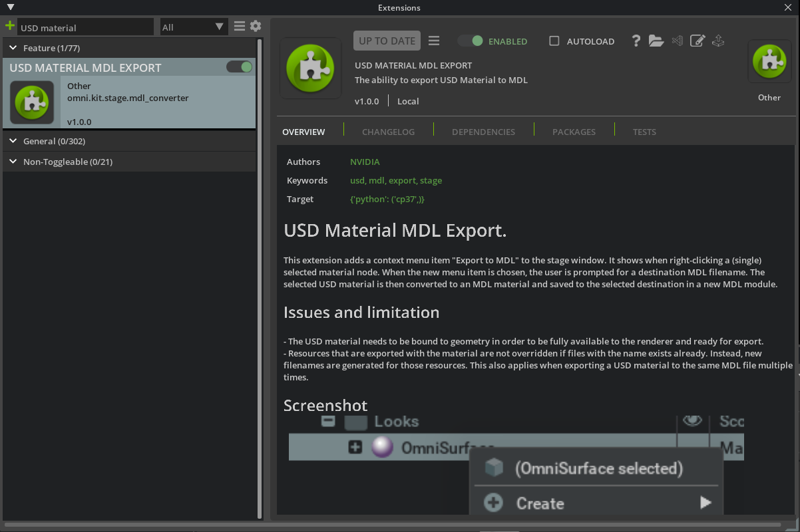This screenshot has height=532, width=800.
Task: Open the extensions settings gear
Action: 256,27
